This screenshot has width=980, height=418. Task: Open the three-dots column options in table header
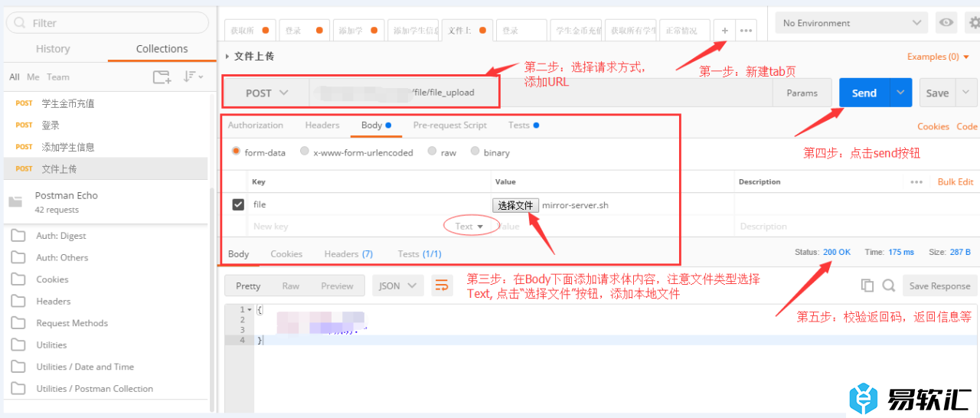click(x=916, y=182)
